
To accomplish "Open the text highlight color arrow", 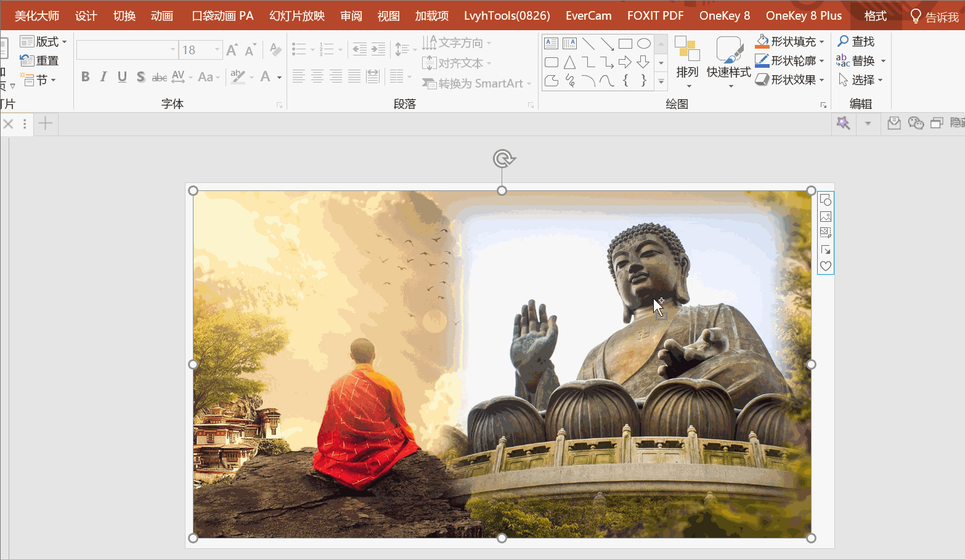I will click(251, 78).
